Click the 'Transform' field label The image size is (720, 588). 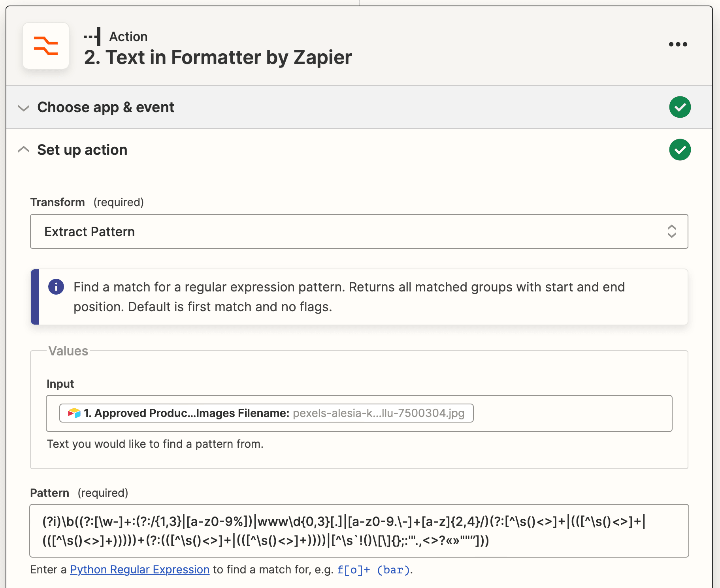pos(57,202)
